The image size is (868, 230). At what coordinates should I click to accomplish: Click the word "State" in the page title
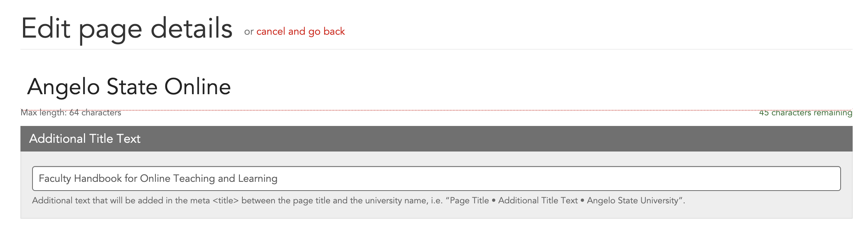(x=132, y=87)
